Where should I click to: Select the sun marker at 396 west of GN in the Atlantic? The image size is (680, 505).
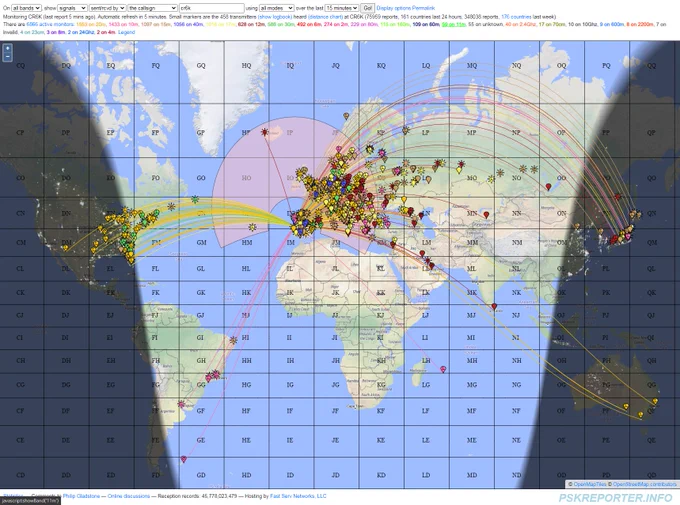coord(172,207)
